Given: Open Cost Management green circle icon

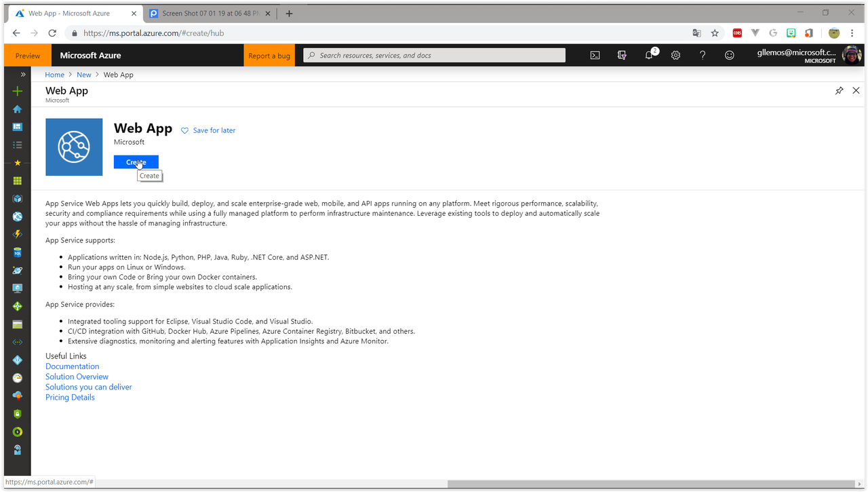Looking at the screenshot, I should click(18, 432).
